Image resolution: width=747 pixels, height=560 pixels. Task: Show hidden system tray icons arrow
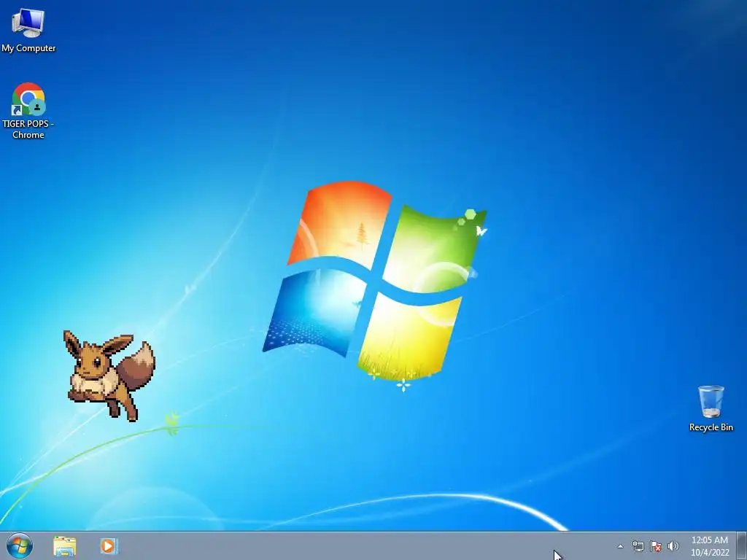[x=620, y=546]
